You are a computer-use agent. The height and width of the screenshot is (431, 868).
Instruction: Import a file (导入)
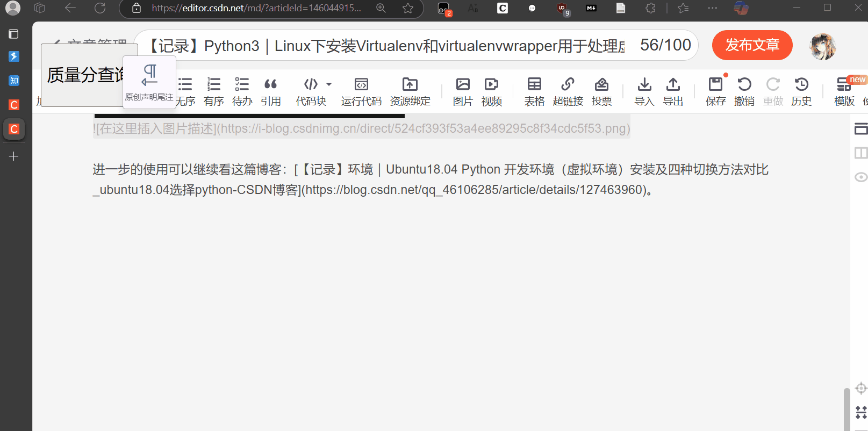pos(644,92)
